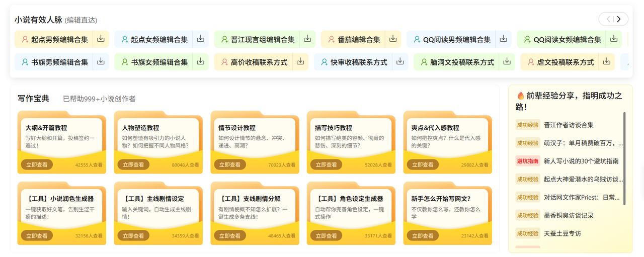Go to next page of 小说有效人脉 with right arrow
The height and width of the screenshot is (257, 644).
pos(619,19)
